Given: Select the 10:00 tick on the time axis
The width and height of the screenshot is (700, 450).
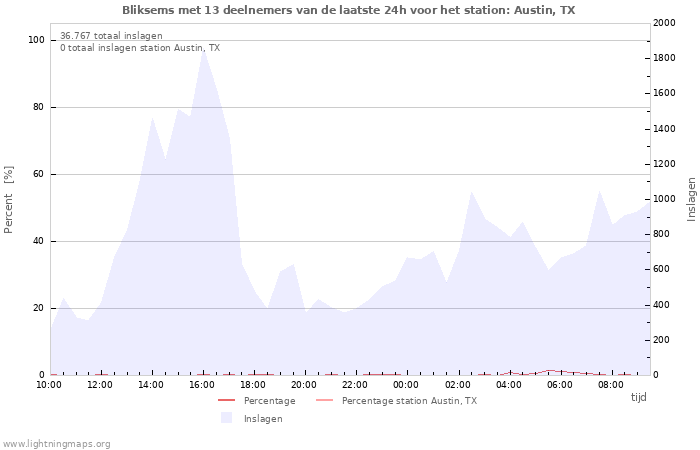Looking at the screenshot, I should pyautogui.click(x=49, y=385).
